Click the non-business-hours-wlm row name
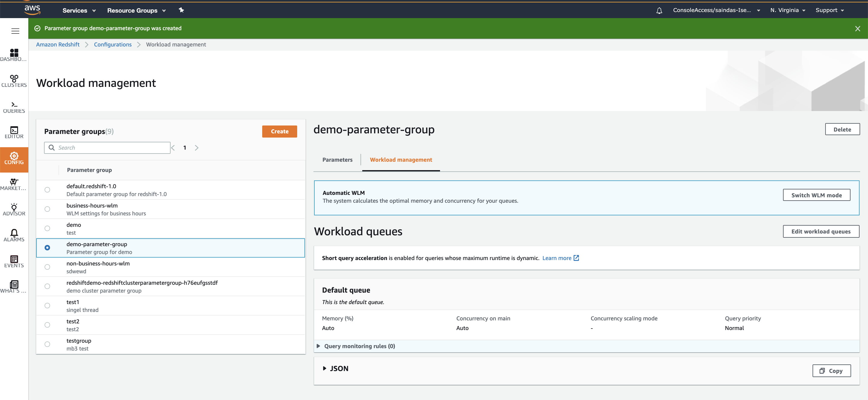 click(x=98, y=263)
